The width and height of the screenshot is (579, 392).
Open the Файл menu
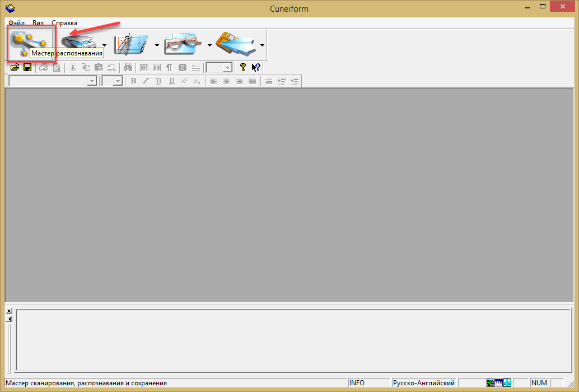(x=17, y=23)
